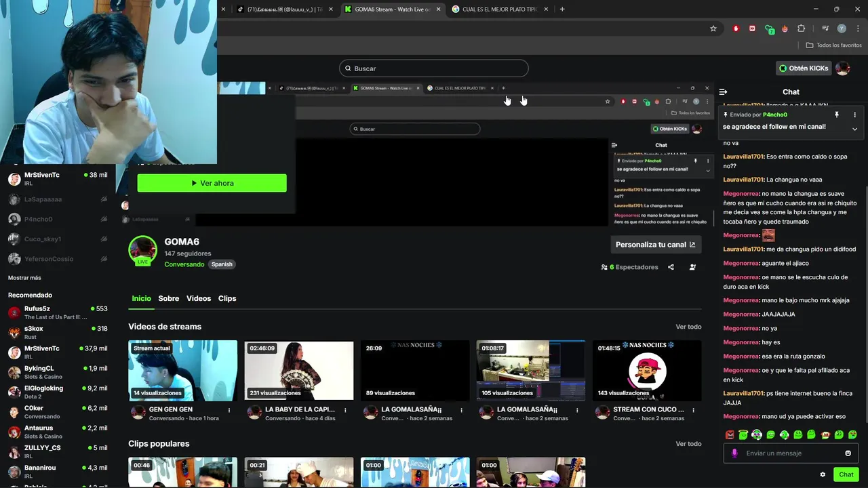Open options menu for GEN GEN GEN video
868x488 pixels.
point(229,410)
